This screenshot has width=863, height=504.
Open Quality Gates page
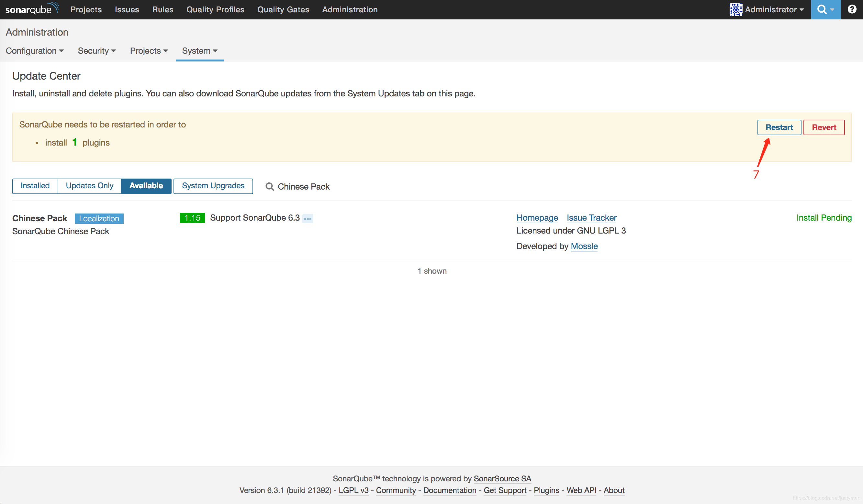click(x=283, y=10)
